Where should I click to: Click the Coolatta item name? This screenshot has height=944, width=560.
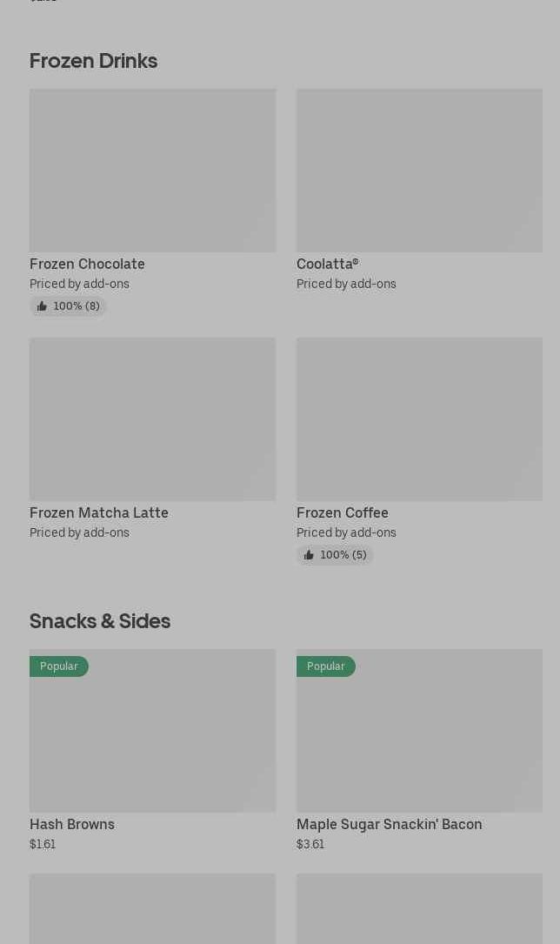tap(327, 264)
